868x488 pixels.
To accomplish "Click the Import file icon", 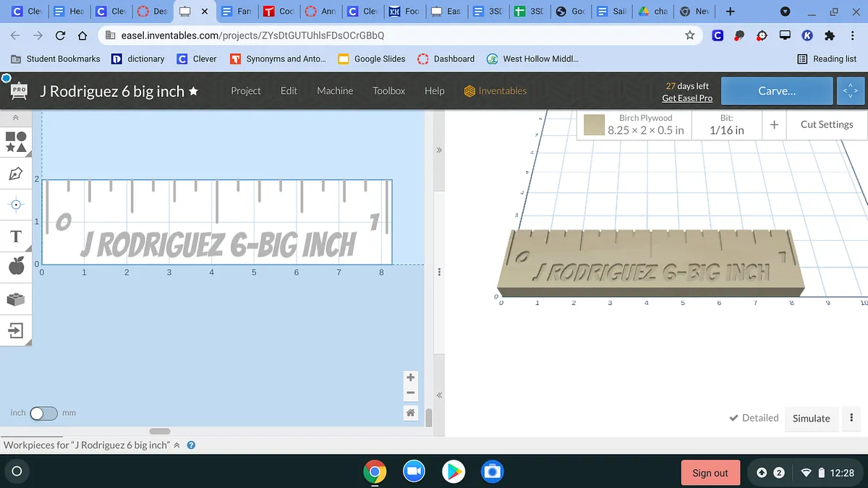I will tap(16, 330).
